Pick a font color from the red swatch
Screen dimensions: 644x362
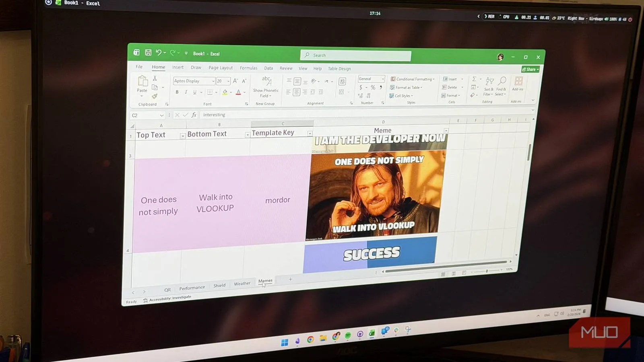[x=238, y=92]
